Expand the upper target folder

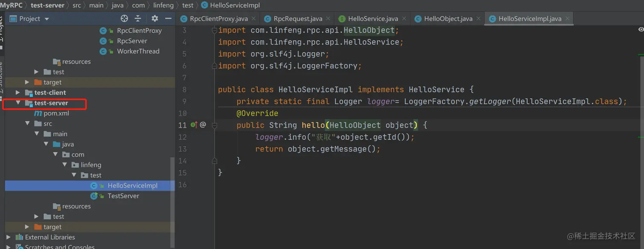[27, 82]
